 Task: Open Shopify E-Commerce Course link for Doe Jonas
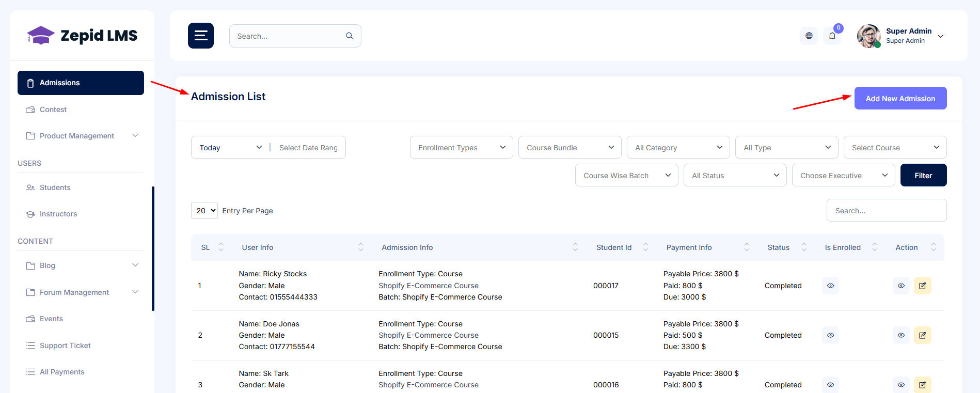coord(429,335)
